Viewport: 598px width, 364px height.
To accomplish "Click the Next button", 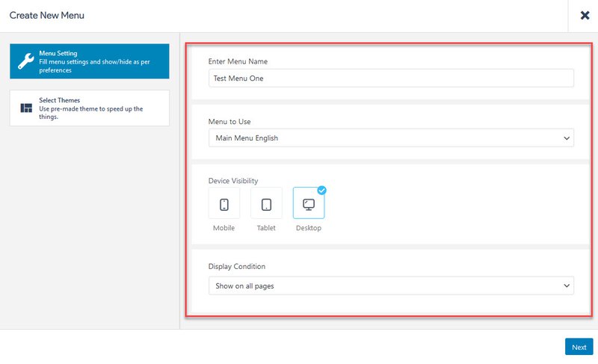I will [x=579, y=347].
